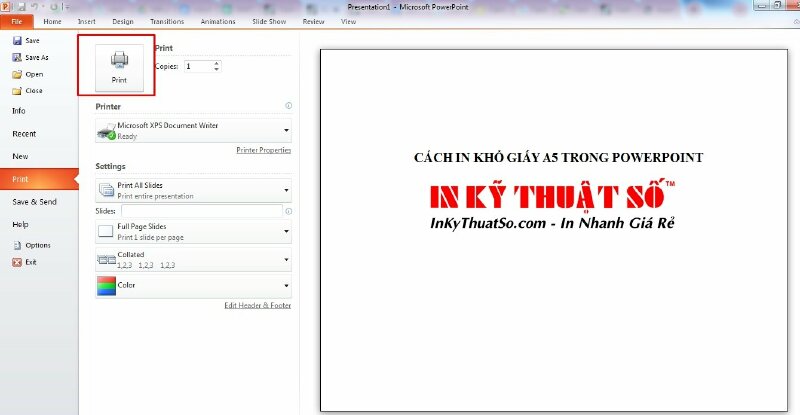Open the Color mode dropdown

tap(287, 286)
